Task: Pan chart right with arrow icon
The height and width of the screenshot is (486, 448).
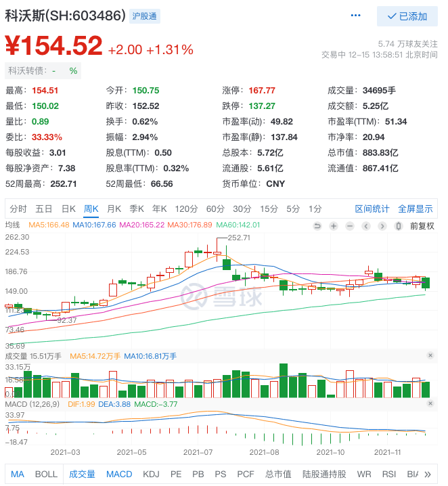Action: pyautogui.click(x=382, y=226)
